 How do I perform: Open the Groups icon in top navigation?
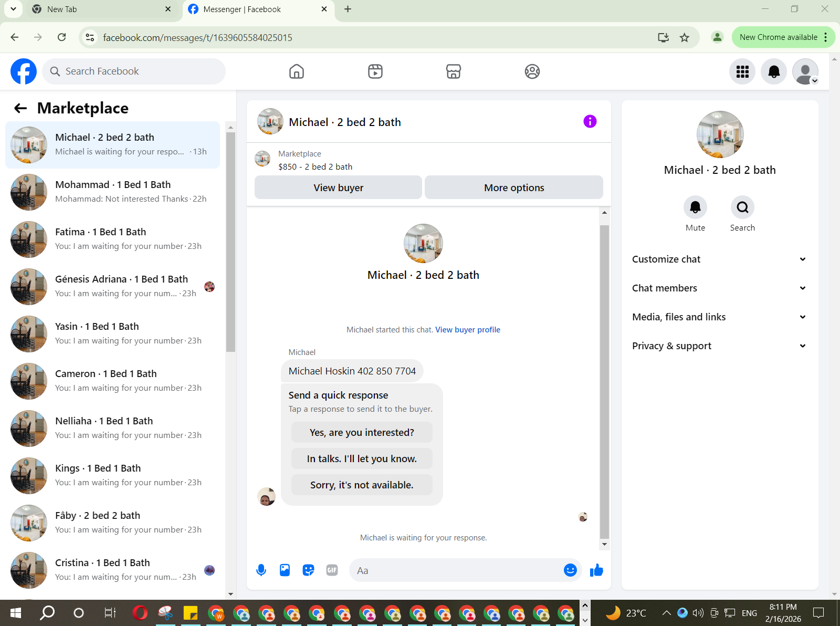click(532, 71)
